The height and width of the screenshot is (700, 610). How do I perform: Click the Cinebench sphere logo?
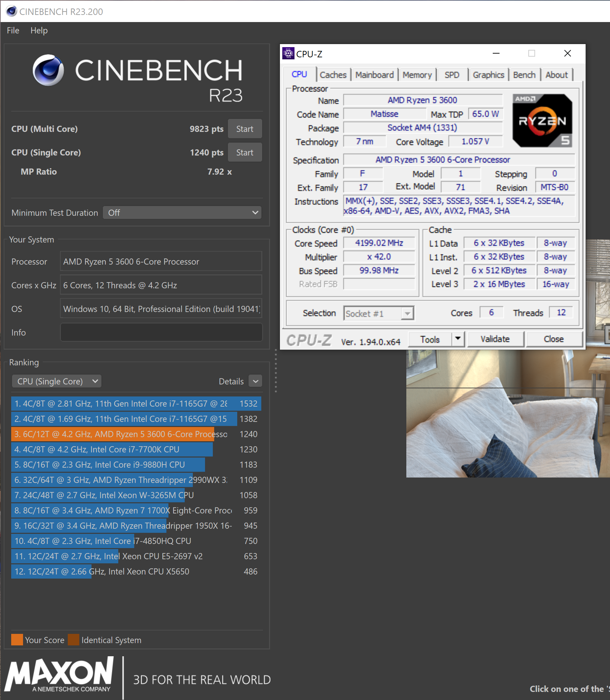48,70
